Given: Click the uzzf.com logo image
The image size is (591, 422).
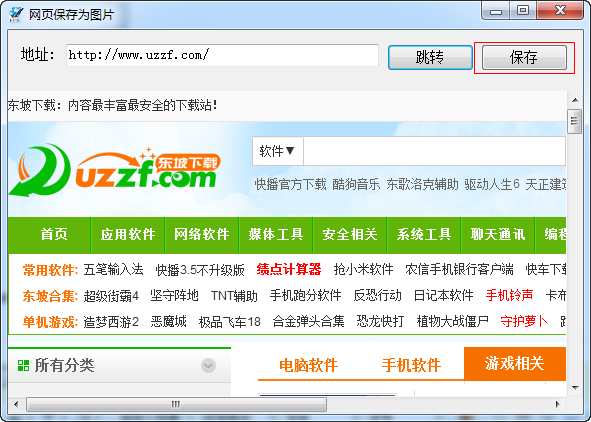Looking at the screenshot, I should 115,171.
